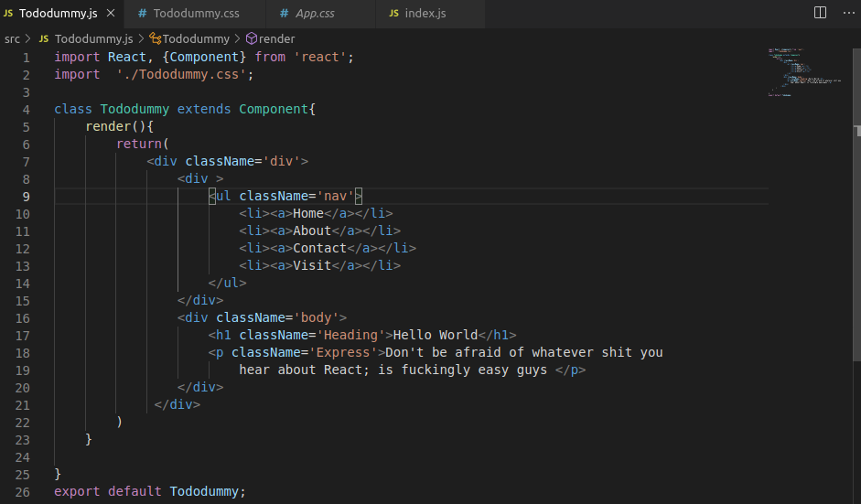Click the minimap code preview
The width and height of the screenshot is (861, 504).
tap(804, 72)
